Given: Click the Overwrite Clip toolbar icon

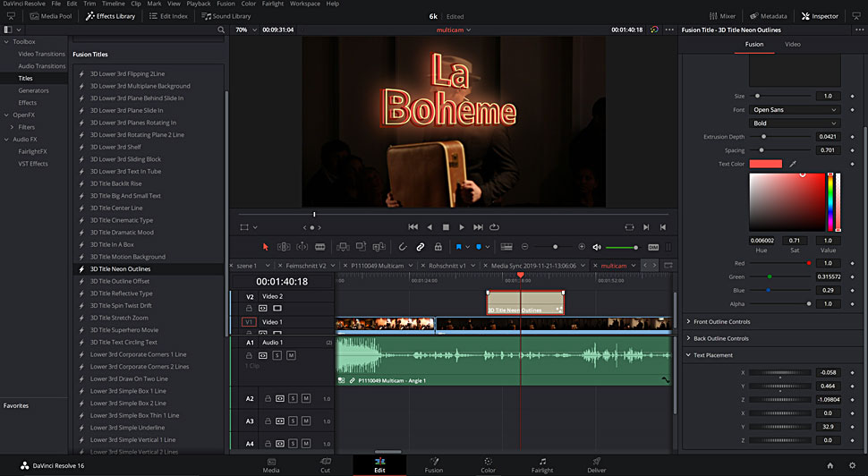Looking at the screenshot, I should click(x=361, y=247).
